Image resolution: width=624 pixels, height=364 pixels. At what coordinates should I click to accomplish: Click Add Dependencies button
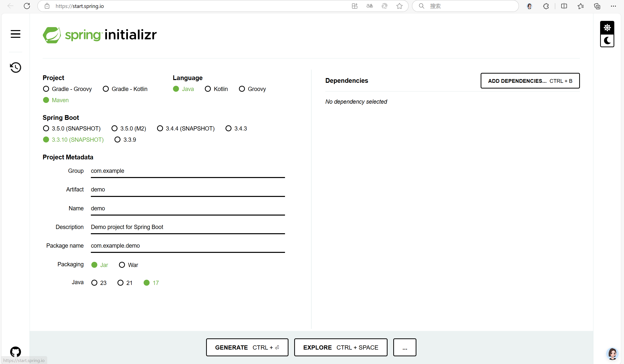(x=530, y=81)
